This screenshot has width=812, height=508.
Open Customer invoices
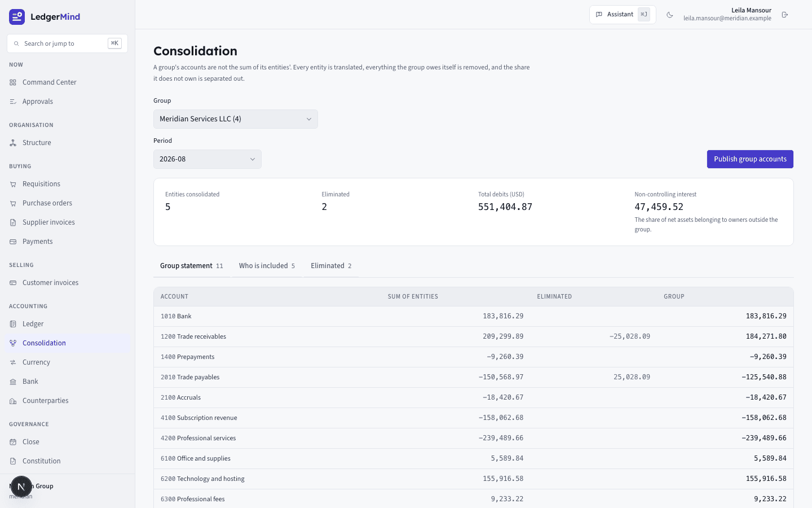point(67,283)
